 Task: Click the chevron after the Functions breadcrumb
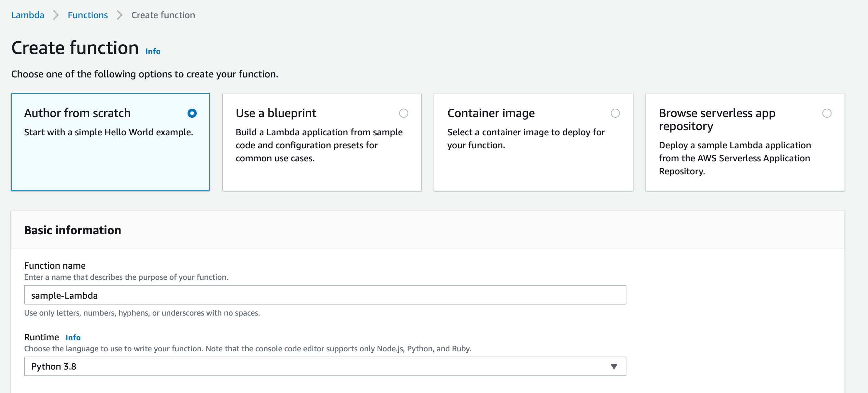[x=119, y=15]
